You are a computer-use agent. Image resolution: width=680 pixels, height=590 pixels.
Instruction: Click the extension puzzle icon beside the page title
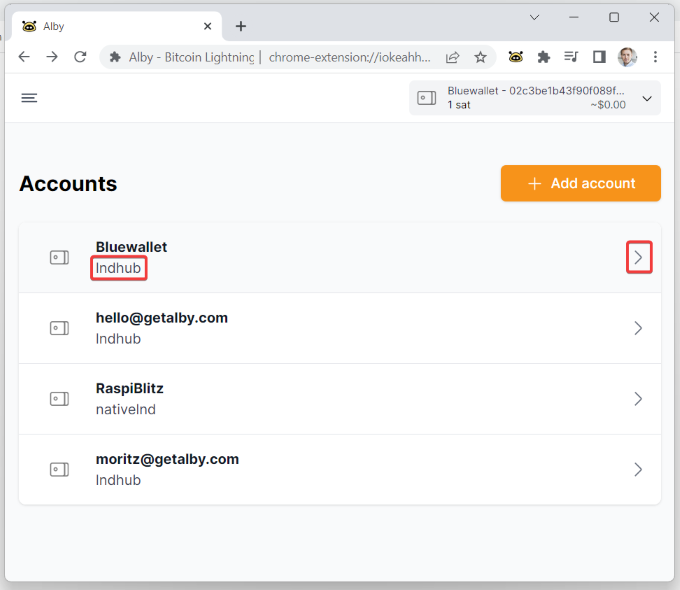pos(115,57)
